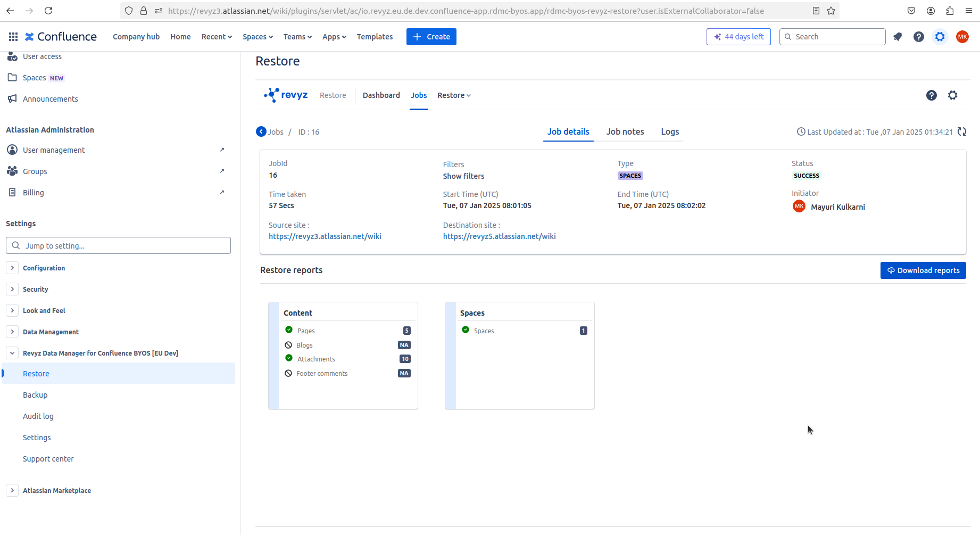Click the Confluence logo
Viewport: 980px width, 535px height.
pyautogui.click(x=61, y=37)
